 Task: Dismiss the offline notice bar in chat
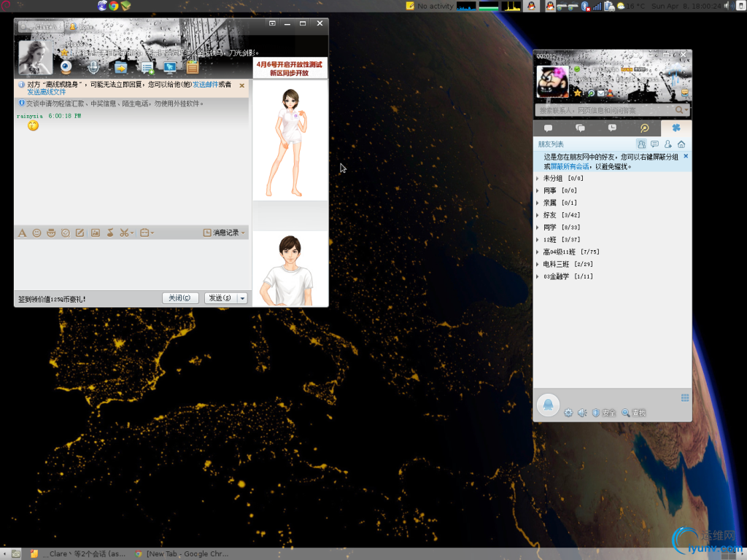click(x=242, y=86)
